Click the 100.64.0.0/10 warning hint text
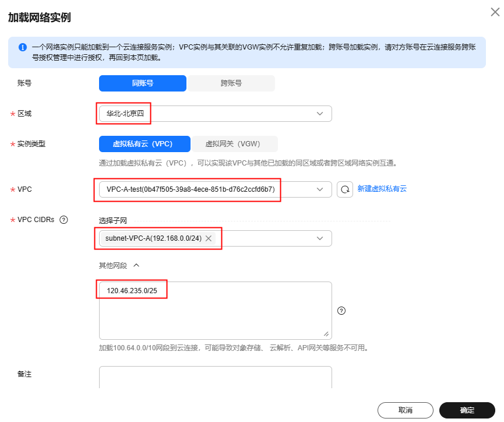This screenshot has width=504, height=422. [x=234, y=348]
